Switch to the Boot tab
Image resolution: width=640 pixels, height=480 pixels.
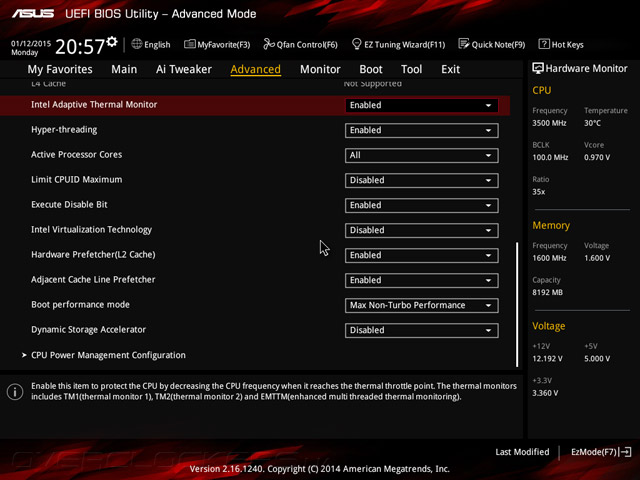click(x=371, y=69)
